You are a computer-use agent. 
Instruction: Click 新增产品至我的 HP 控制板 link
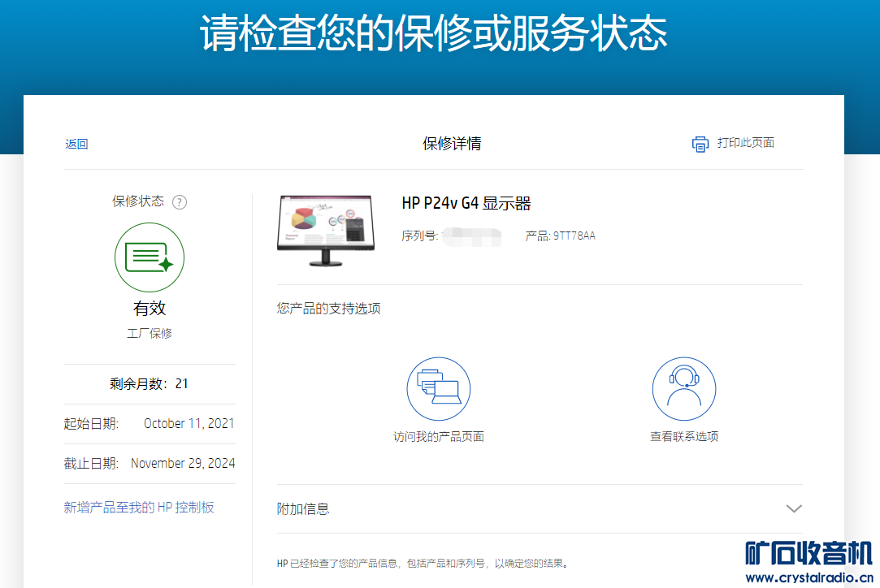click(x=139, y=508)
